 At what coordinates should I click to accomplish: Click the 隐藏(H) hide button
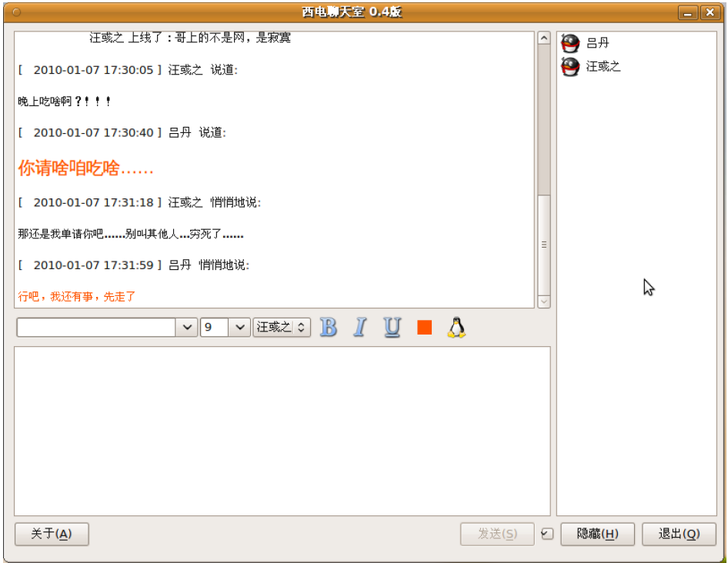597,534
